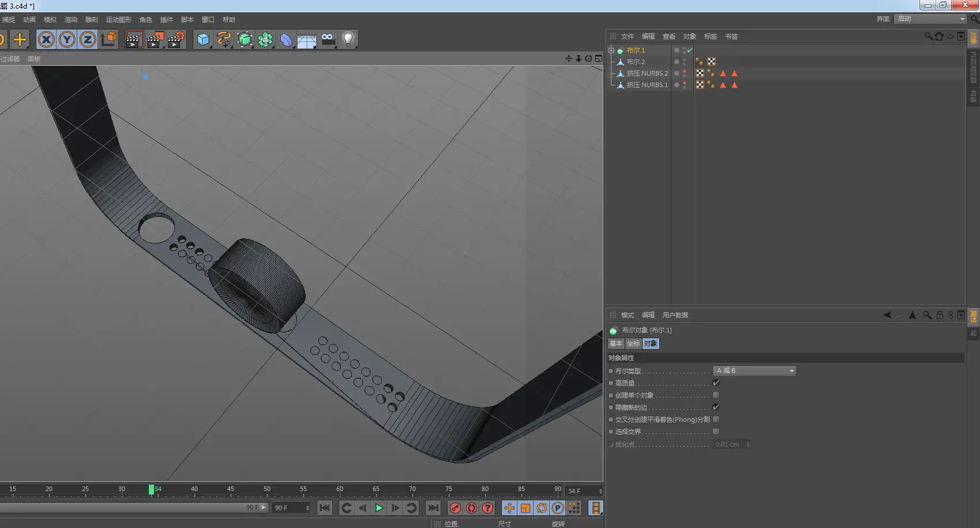Click the timeline ruler at frame 60
This screenshot has height=528, width=980.
(340, 490)
